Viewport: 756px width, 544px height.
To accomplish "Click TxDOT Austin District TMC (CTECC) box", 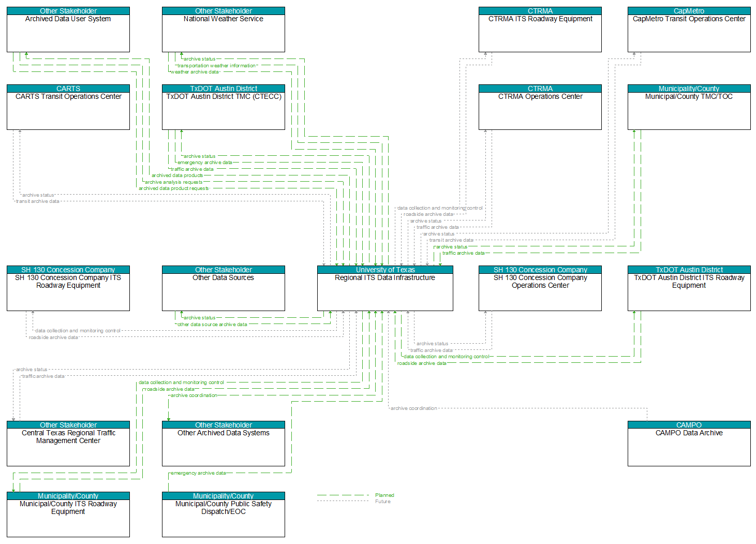I will [x=224, y=107].
